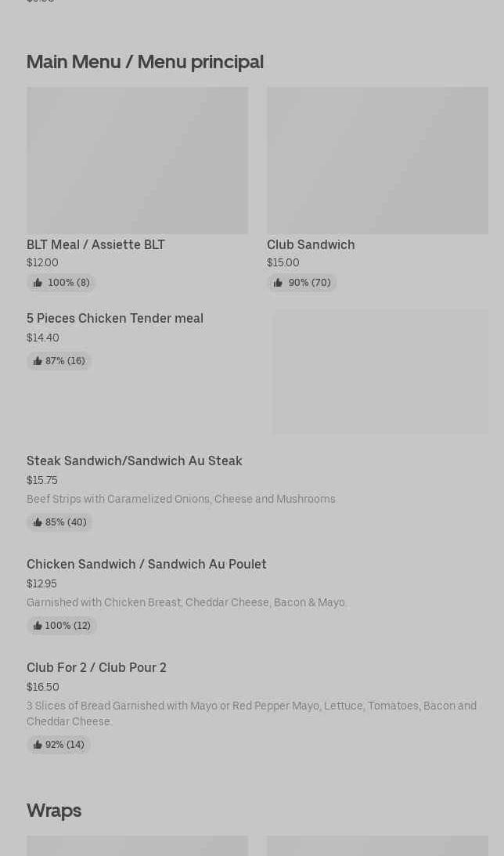Open Club For 2 / Club Pour 2
The width and height of the screenshot is (504, 856).
(x=96, y=668)
